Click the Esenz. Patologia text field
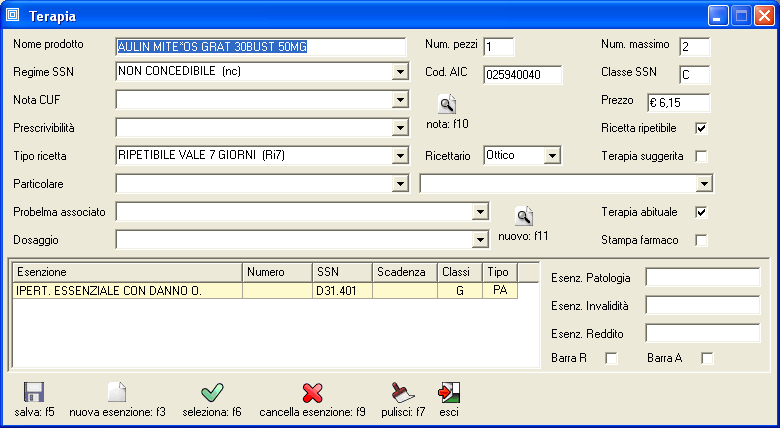The image size is (780, 428). (x=703, y=277)
